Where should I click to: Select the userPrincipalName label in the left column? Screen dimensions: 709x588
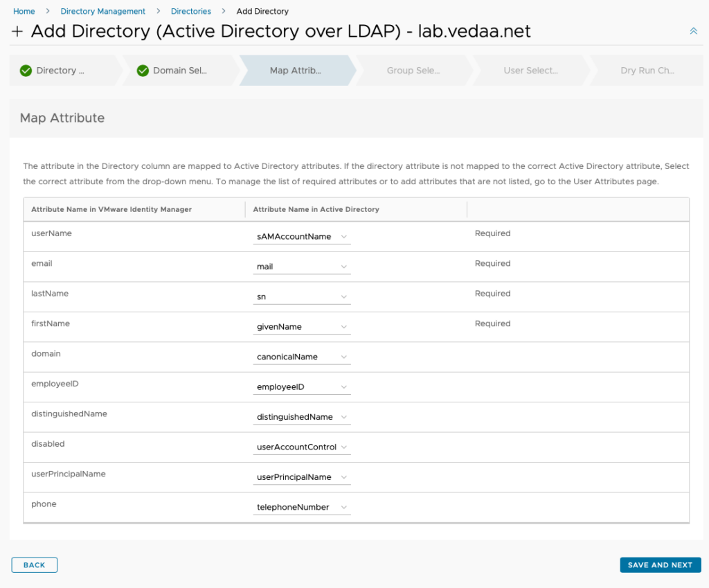(69, 474)
